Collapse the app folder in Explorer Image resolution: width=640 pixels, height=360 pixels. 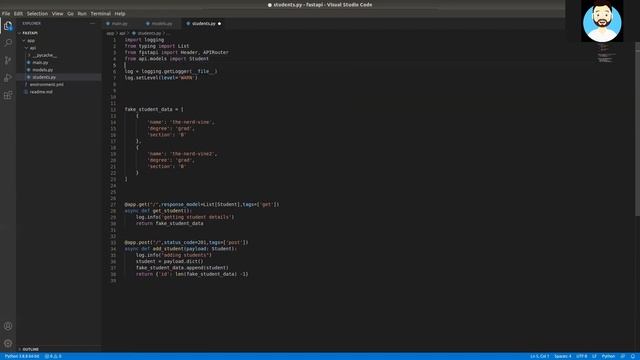click(x=31, y=41)
